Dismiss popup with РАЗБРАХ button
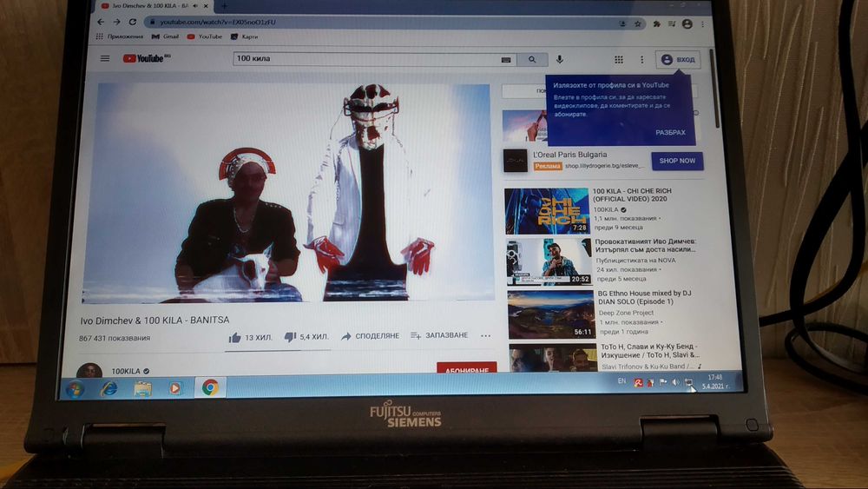Screen dimensions: 868x489 point(670,132)
